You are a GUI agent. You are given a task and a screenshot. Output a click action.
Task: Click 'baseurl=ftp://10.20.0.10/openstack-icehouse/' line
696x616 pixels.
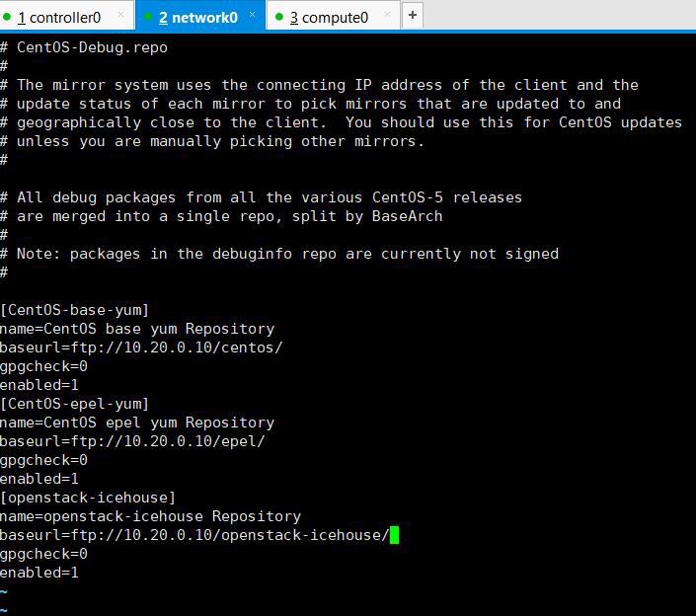point(194,535)
